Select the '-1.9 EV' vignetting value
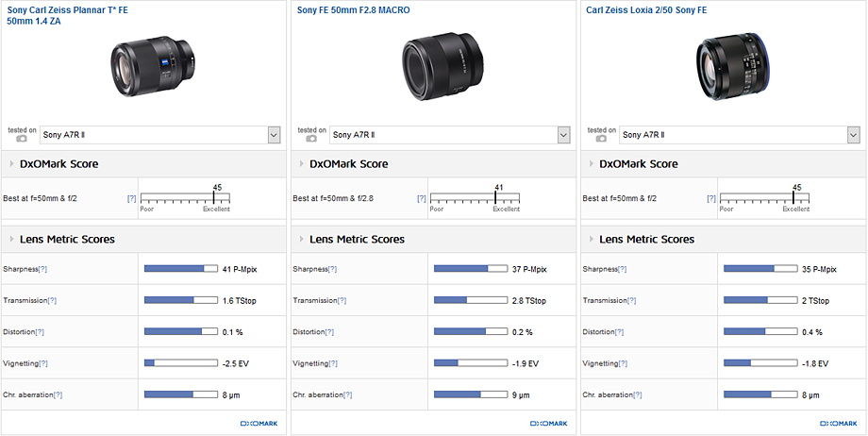This screenshot has width=868, height=436. (526, 364)
